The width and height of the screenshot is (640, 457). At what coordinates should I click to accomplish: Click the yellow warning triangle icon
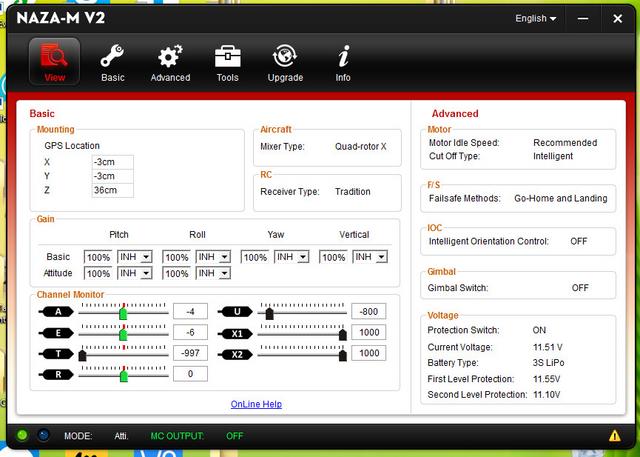(x=615, y=436)
